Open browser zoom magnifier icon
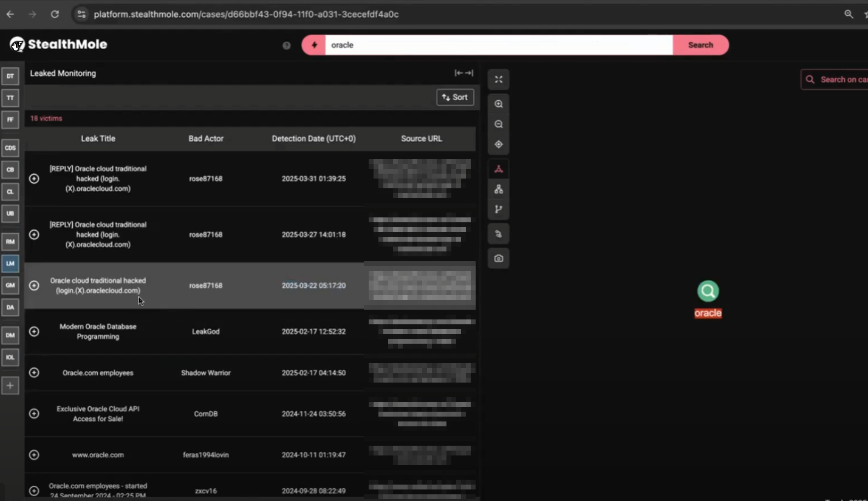Viewport: 868px width, 501px height. pos(849,14)
